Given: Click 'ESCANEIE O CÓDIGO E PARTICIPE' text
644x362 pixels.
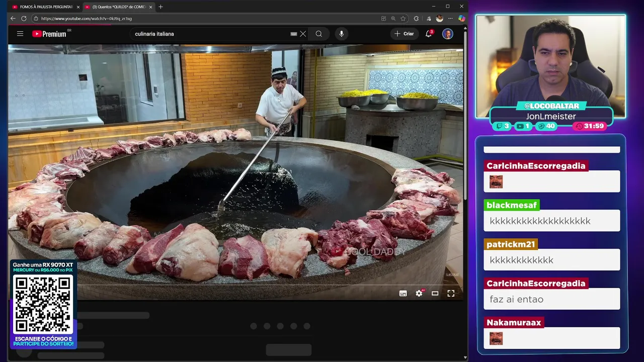Looking at the screenshot, I should click(x=43, y=341).
